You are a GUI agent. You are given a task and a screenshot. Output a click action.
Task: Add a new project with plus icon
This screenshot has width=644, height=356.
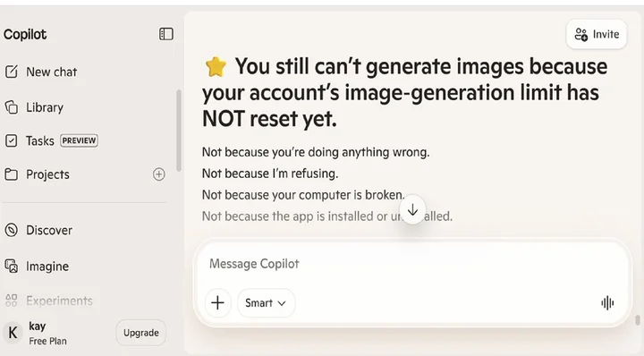click(x=159, y=174)
